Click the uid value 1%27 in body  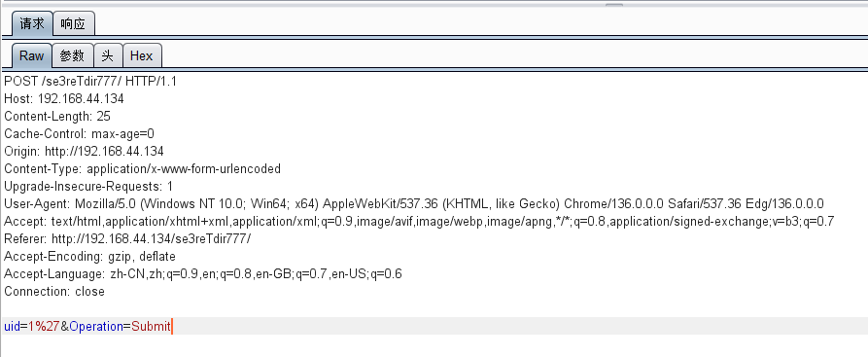pos(44,327)
